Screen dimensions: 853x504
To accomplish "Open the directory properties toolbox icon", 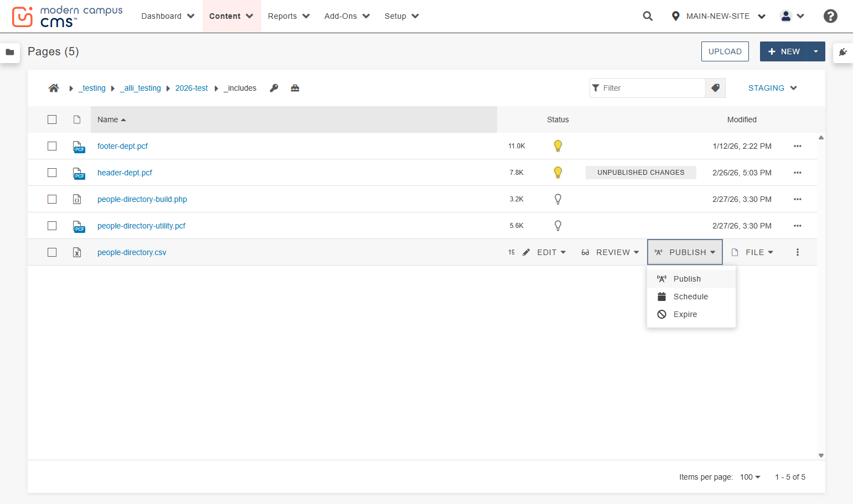I will coord(295,88).
